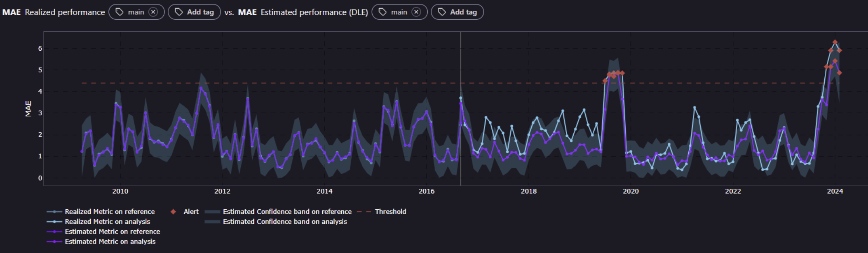Hide Estimated Metric on analysis series
The height and width of the screenshot is (253, 868).
click(110, 241)
